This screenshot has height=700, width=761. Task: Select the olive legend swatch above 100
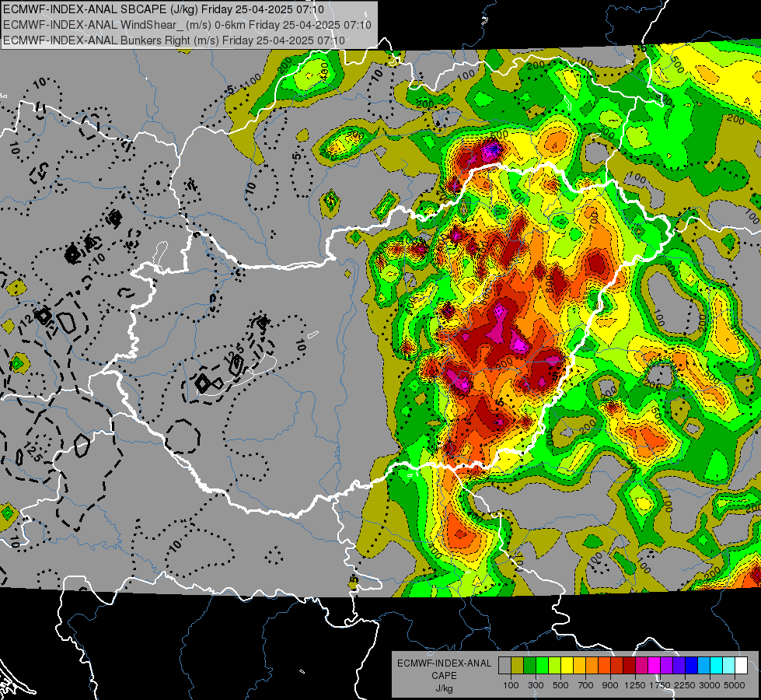(x=518, y=665)
